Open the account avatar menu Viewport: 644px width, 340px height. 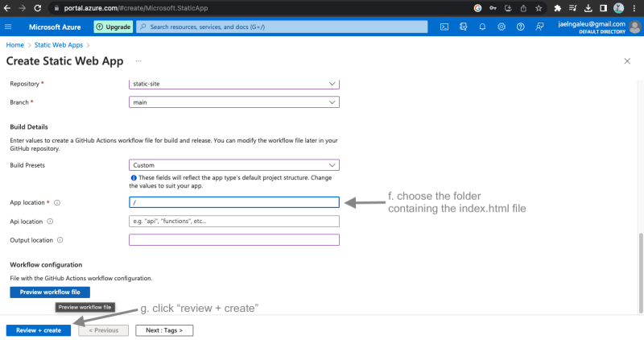tap(634, 27)
